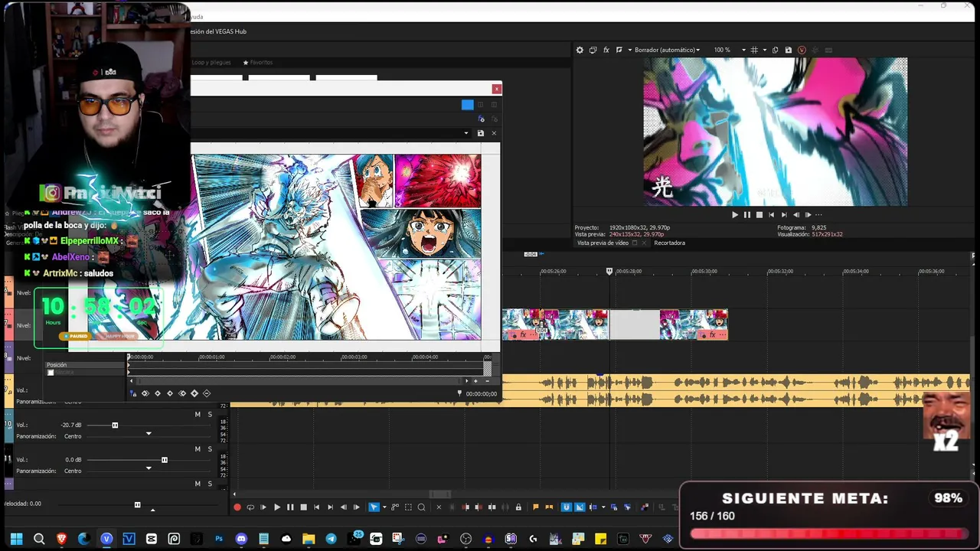Open Borrador (automático) preview quality dropdown

(667, 50)
